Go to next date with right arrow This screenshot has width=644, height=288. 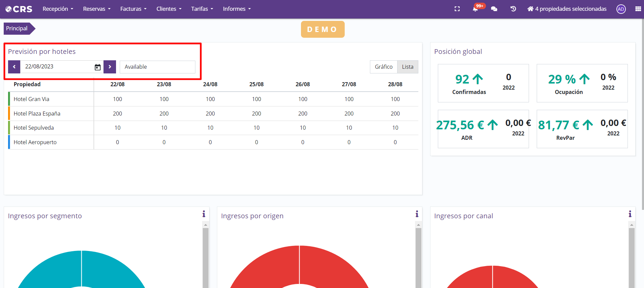pyautogui.click(x=110, y=67)
